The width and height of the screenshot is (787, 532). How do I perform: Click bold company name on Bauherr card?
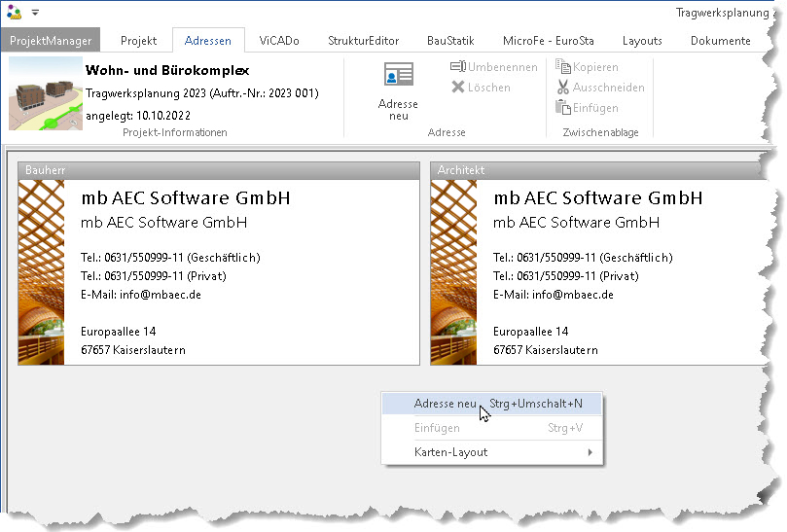coord(186,197)
